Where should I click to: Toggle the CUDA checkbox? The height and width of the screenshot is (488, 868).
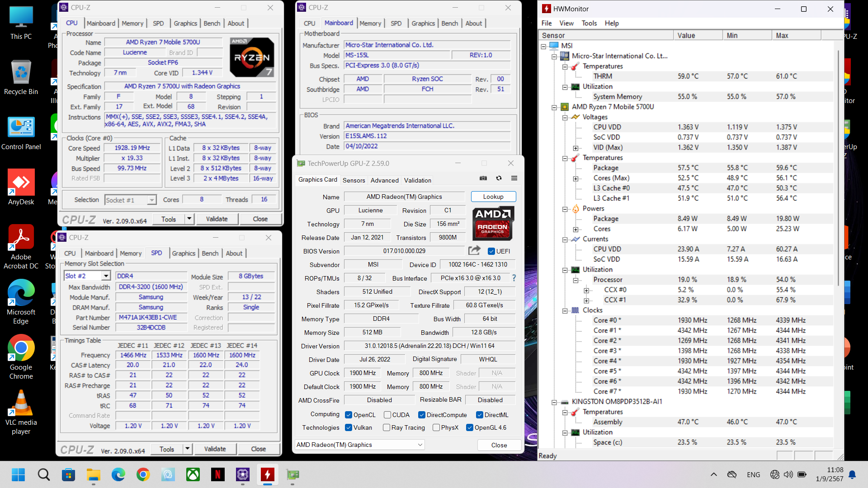[387, 415]
